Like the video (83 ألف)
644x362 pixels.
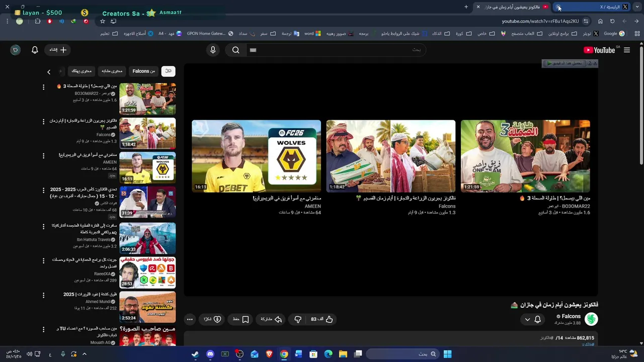322,319
